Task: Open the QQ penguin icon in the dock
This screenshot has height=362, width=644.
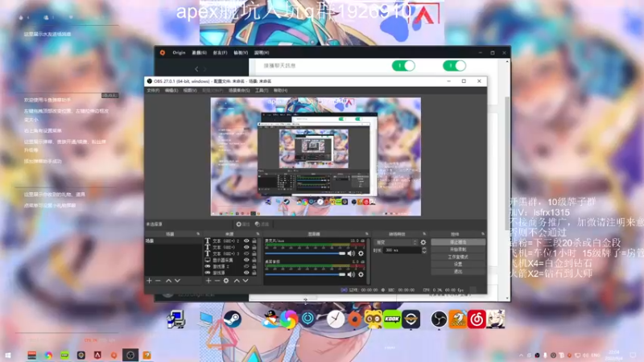Action: pos(270,319)
